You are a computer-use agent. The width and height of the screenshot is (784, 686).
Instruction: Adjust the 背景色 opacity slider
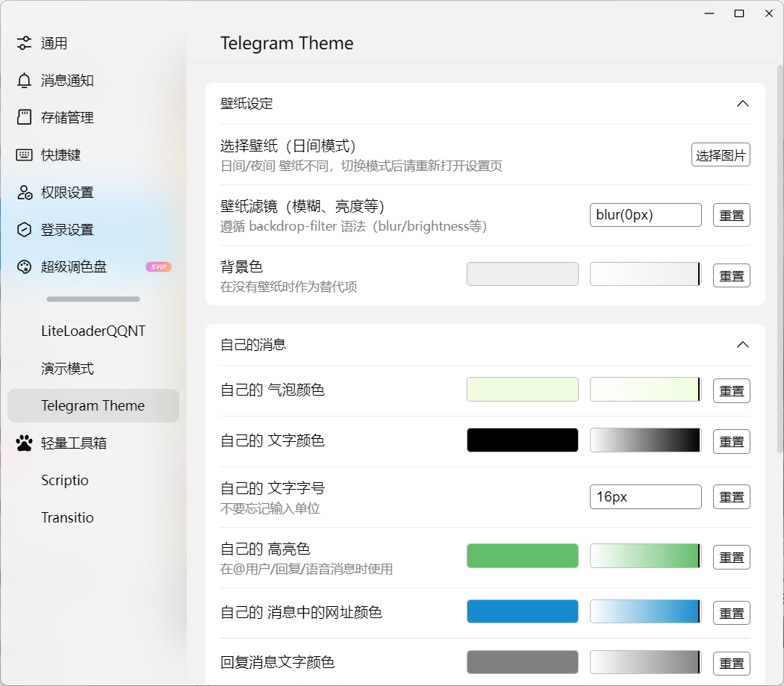tap(646, 274)
